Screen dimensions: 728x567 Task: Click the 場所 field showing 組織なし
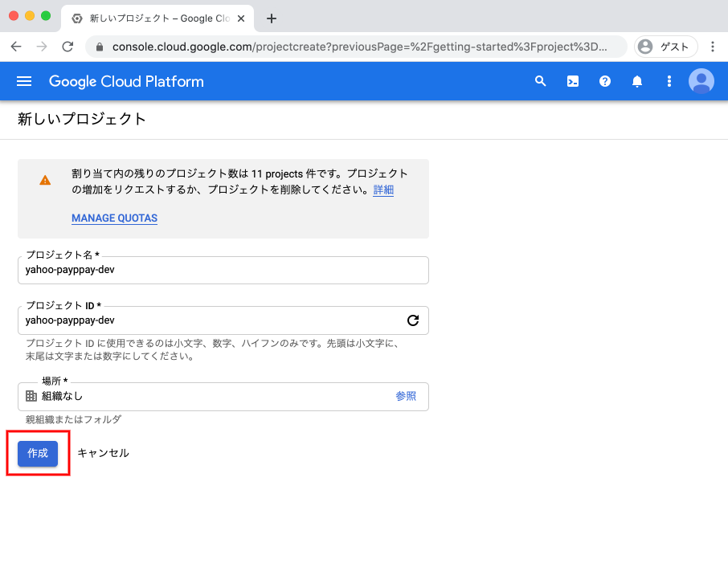point(223,396)
